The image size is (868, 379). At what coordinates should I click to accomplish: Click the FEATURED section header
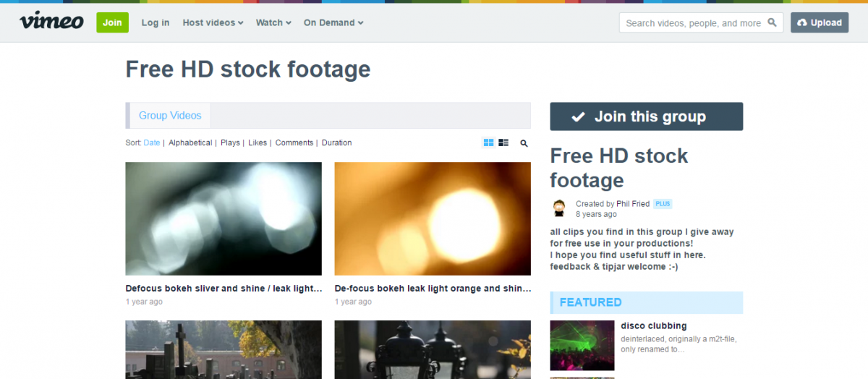[x=646, y=302]
